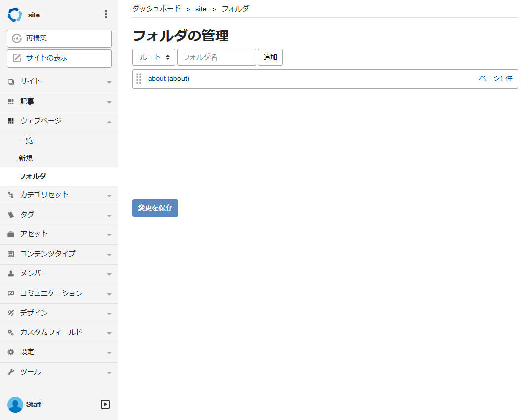Open the コミュニケーション menu label

(x=51, y=293)
